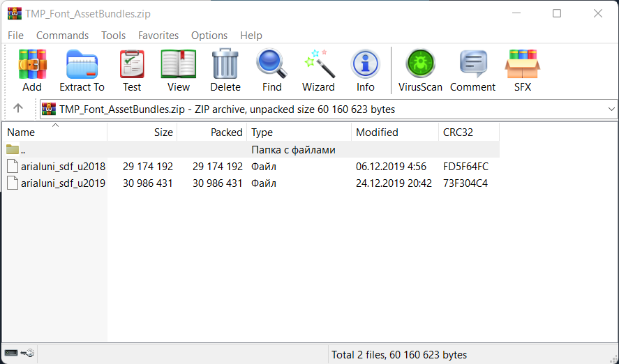This screenshot has width=619, height=364.
Task: Select the arialuni_sdf_u2019 file name
Action: 64,183
